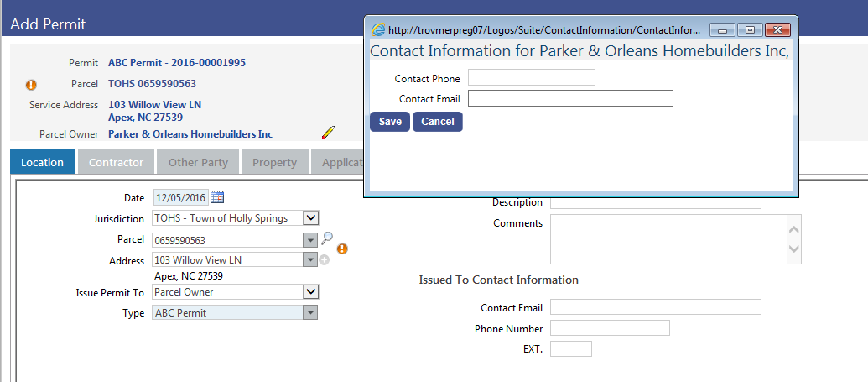
Task: Click the Contact Phone field in popup
Action: [531, 78]
